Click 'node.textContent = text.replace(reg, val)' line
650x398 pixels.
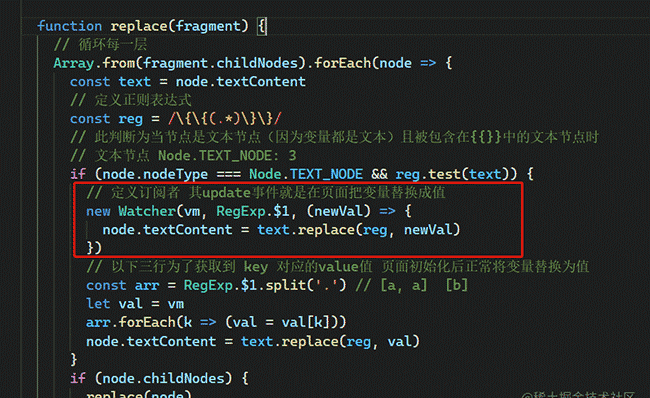[x=253, y=341]
